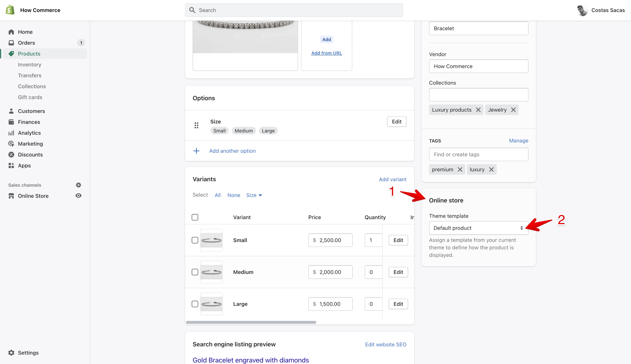
Task: Click the top Search bar
Action: (x=294, y=10)
